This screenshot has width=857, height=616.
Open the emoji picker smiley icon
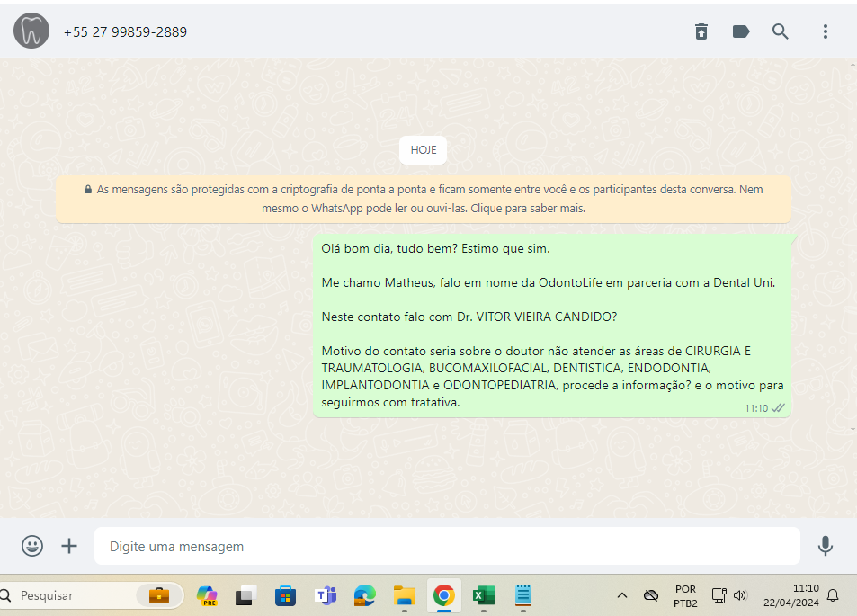click(32, 546)
